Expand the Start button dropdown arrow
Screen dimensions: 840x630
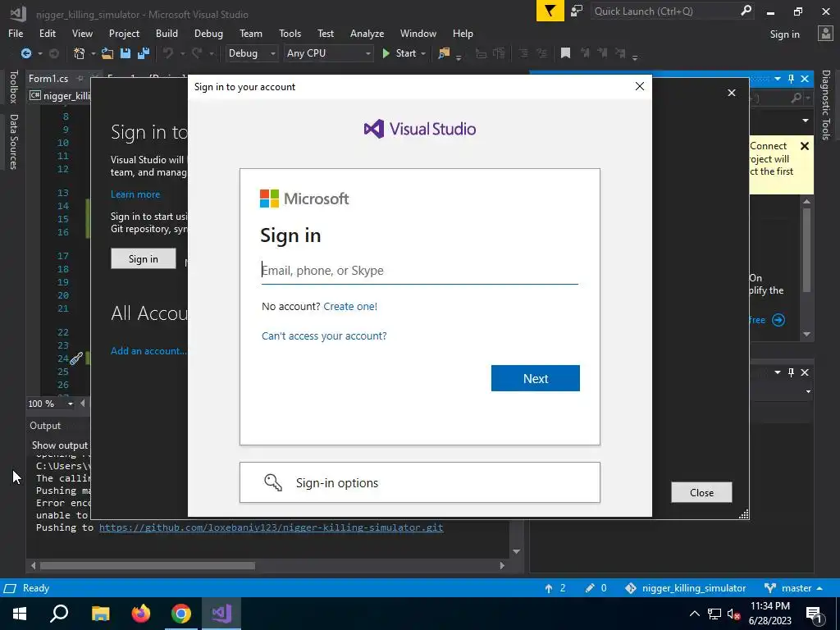click(423, 53)
